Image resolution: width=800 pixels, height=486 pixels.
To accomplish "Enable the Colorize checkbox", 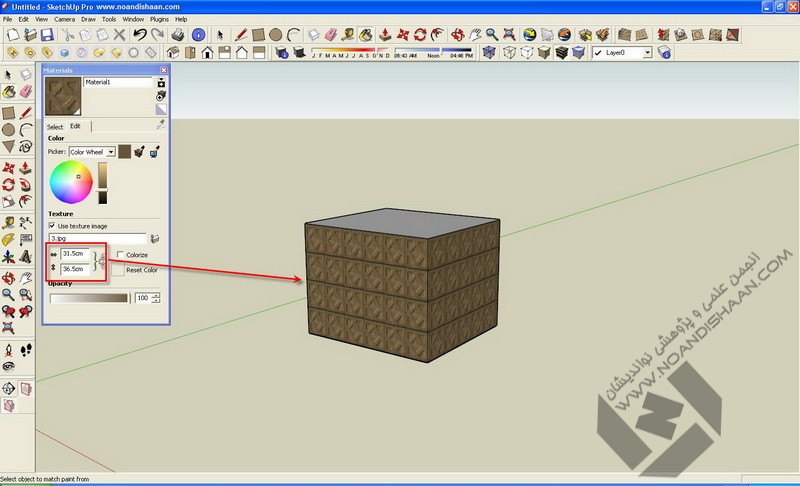I will pos(117,255).
